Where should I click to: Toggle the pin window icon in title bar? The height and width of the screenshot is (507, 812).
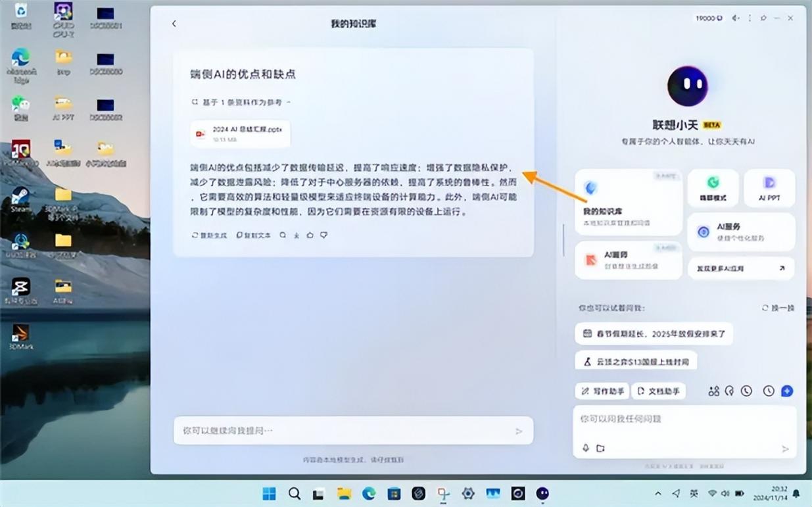(x=763, y=18)
